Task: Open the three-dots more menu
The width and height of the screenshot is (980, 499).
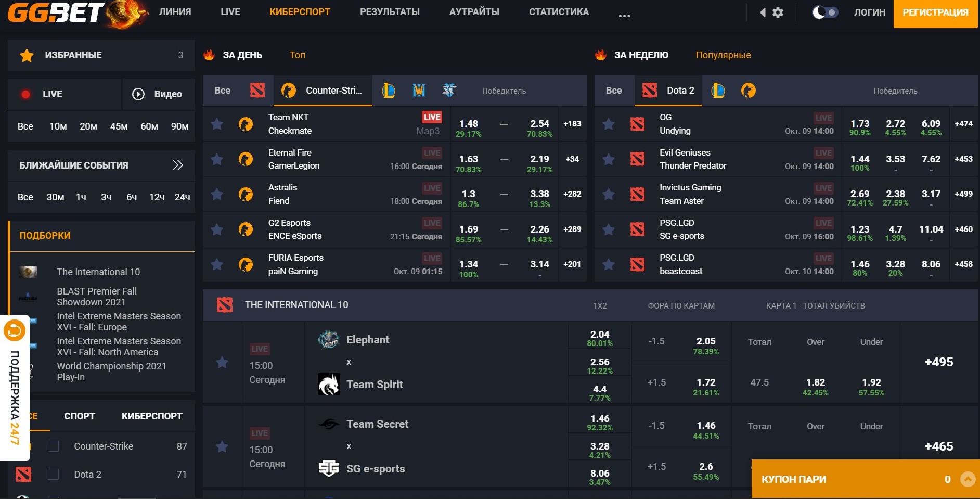Action: click(x=624, y=16)
